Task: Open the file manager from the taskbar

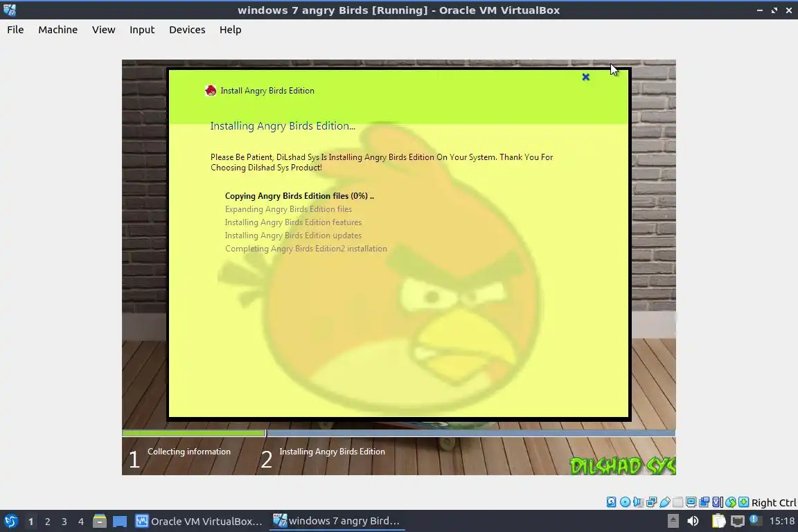Action: coord(100,522)
